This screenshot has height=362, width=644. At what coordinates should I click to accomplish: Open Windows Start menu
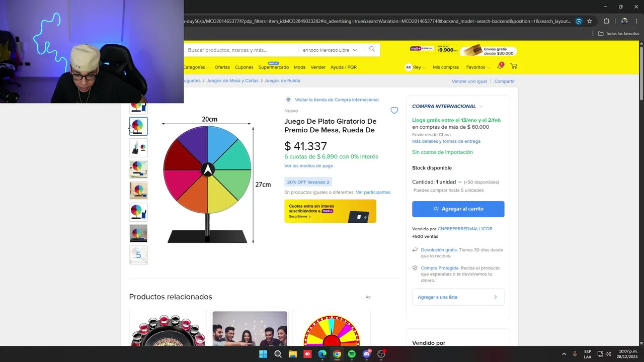pos(263,354)
